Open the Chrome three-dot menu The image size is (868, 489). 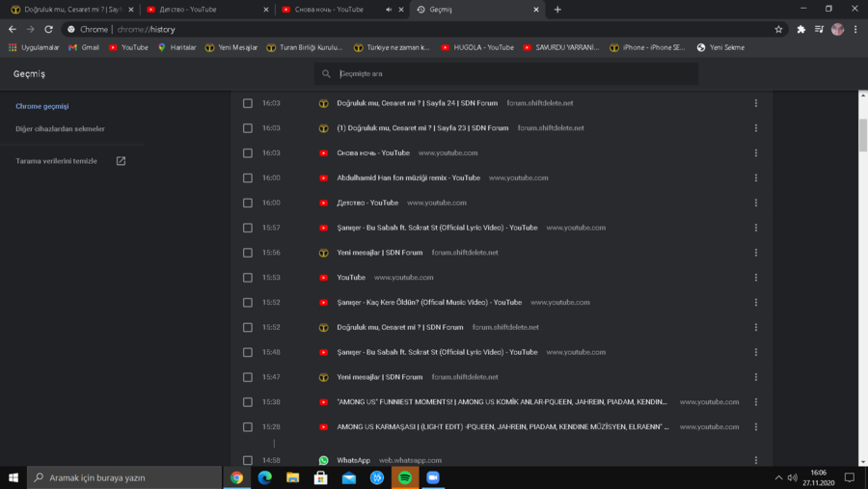(x=855, y=29)
